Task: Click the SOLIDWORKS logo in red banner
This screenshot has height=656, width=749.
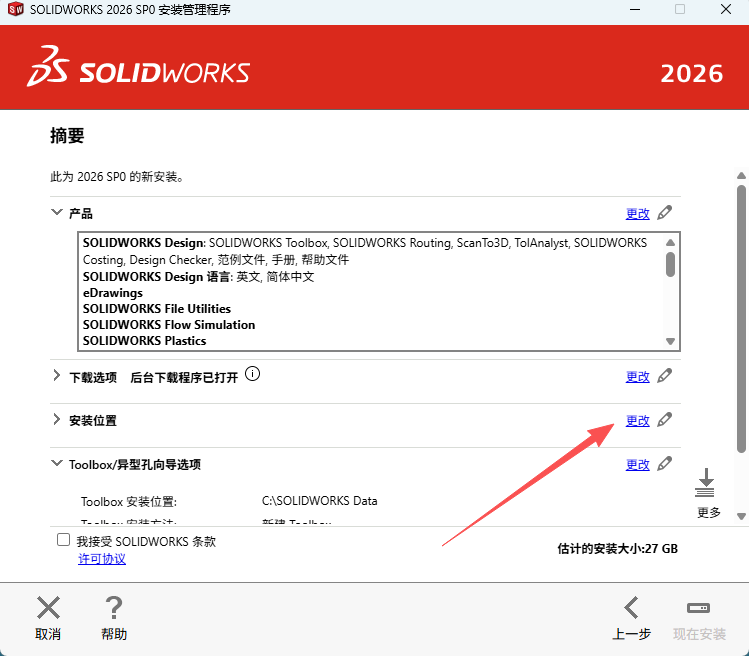Action: click(139, 67)
